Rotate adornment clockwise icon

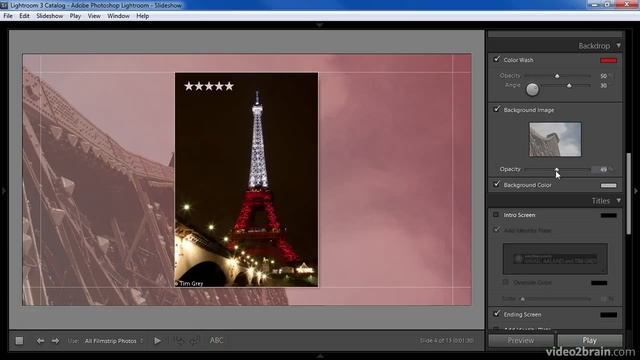[194, 340]
